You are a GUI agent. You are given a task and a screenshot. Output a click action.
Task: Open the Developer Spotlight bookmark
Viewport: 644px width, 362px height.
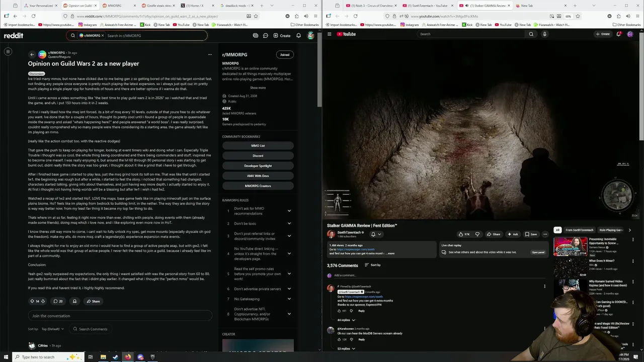tap(258, 165)
